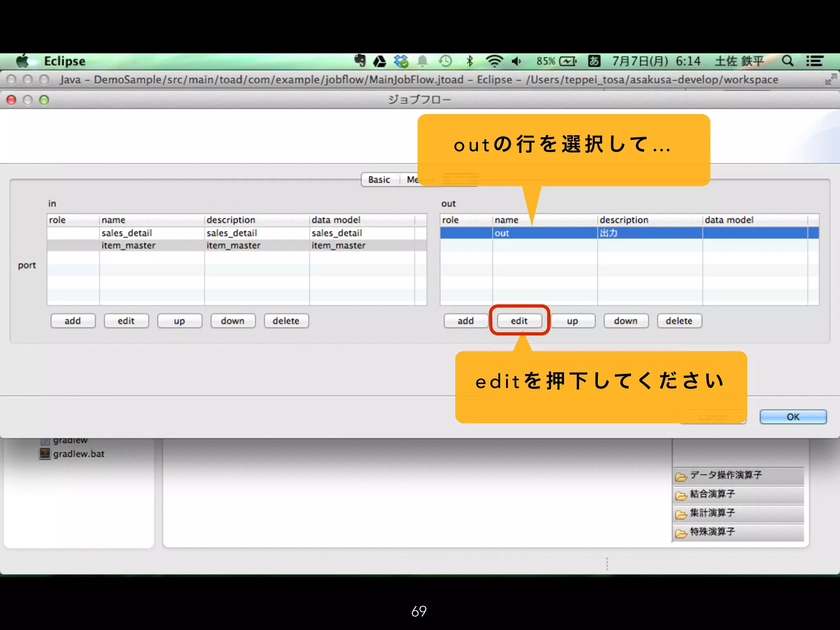Viewport: 840px width, 630px height.
Task: Select gradlew.bat in the Eclipse project tree
Action: point(79,454)
